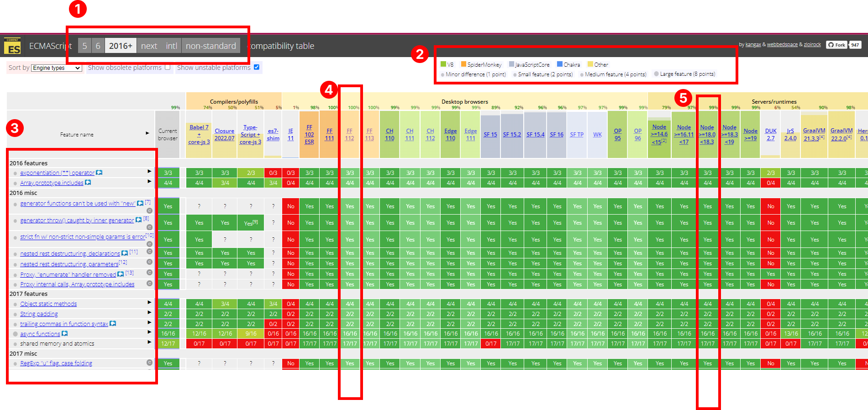Image resolution: width=868 pixels, height=410 pixels.
Task: Open the IE 11 column header link
Action: 290,135
